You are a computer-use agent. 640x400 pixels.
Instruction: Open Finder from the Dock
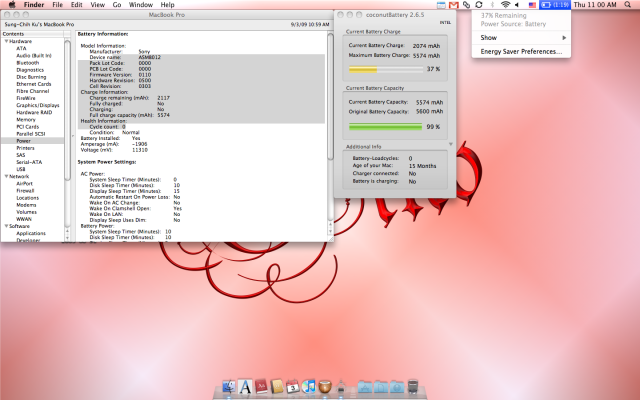click(229, 386)
